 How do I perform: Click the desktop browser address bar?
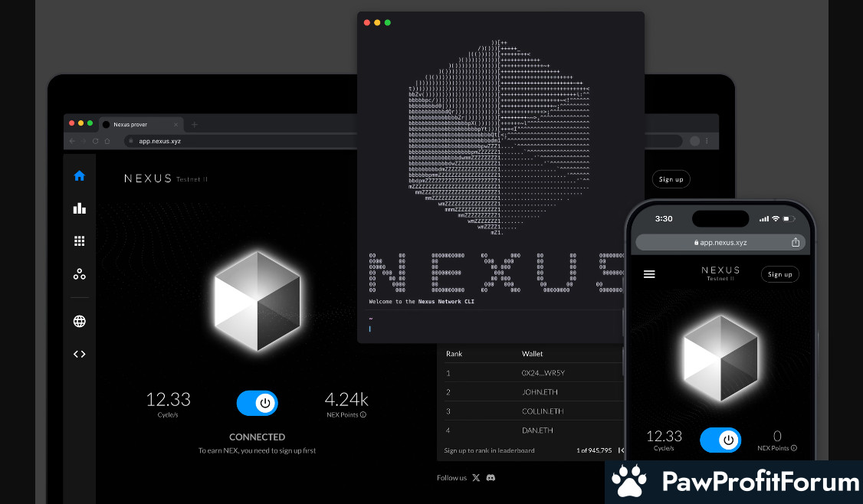[242, 141]
